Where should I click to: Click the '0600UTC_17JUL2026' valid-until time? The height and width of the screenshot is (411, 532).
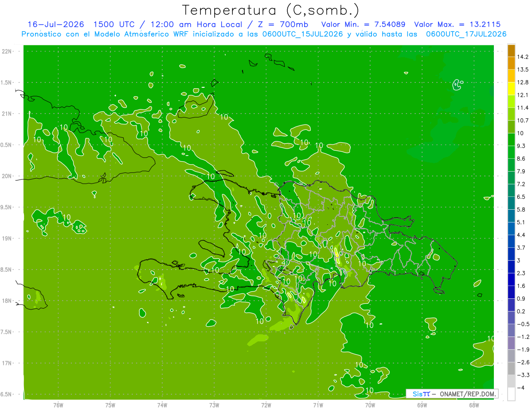point(466,34)
